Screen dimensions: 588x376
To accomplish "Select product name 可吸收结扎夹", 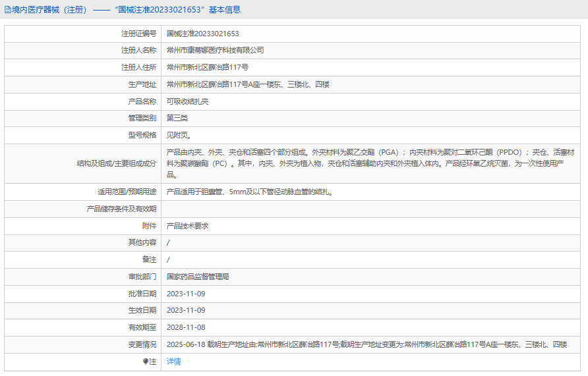I will pyautogui.click(x=187, y=101).
